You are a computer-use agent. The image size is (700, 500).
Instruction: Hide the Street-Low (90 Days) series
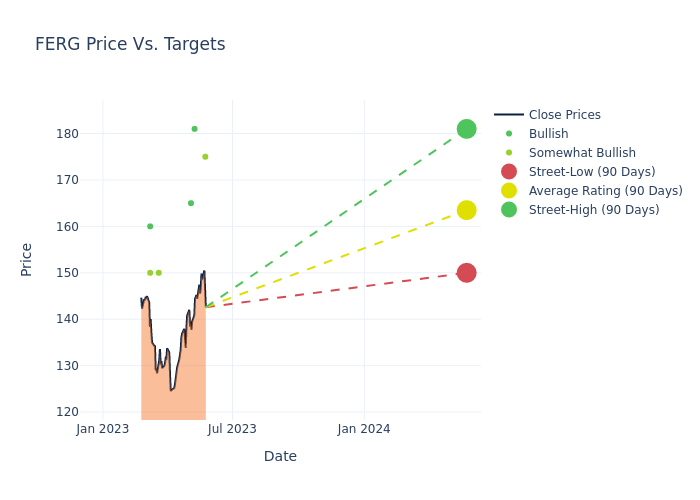point(592,172)
